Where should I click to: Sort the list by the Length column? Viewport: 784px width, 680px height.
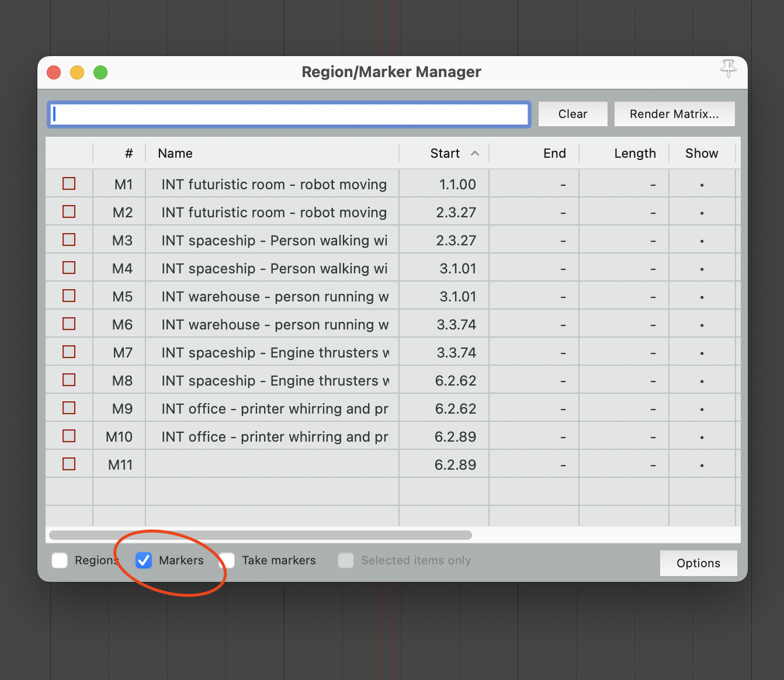click(x=634, y=153)
